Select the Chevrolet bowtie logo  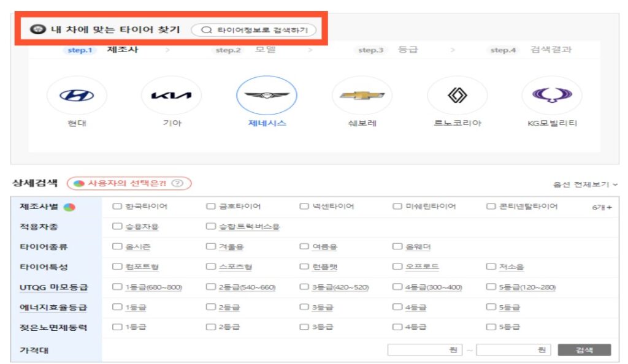click(x=362, y=95)
